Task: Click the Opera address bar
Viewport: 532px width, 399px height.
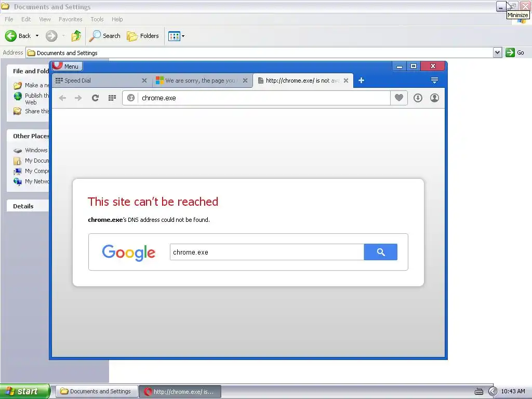Action: (264, 98)
